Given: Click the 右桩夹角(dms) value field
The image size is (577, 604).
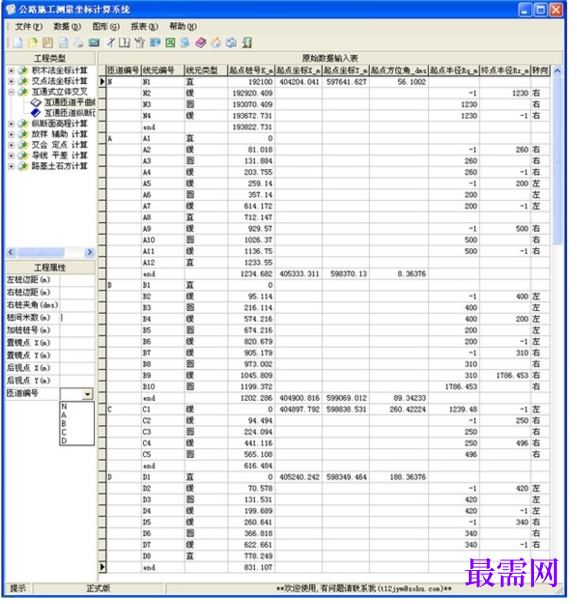Looking at the screenshot, I should 77,305.
